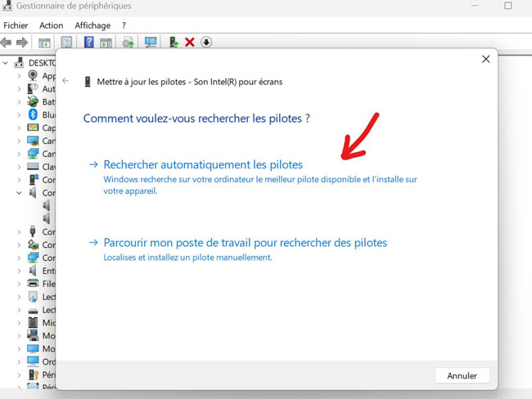Select the battery icon in the Bat row

(x=33, y=101)
